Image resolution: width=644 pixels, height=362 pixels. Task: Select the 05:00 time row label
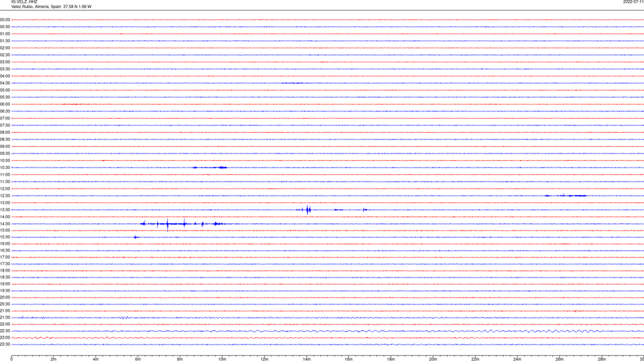pyautogui.click(x=5, y=90)
